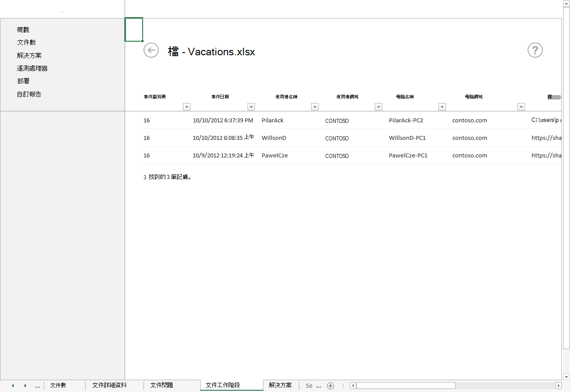
Task: Select user name cell WillsonD
Action: tap(274, 138)
